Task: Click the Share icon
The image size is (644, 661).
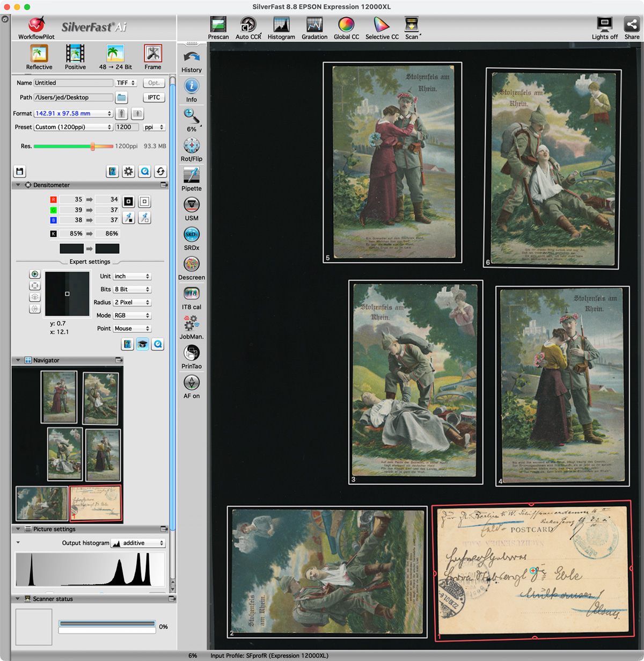Action: click(x=632, y=28)
